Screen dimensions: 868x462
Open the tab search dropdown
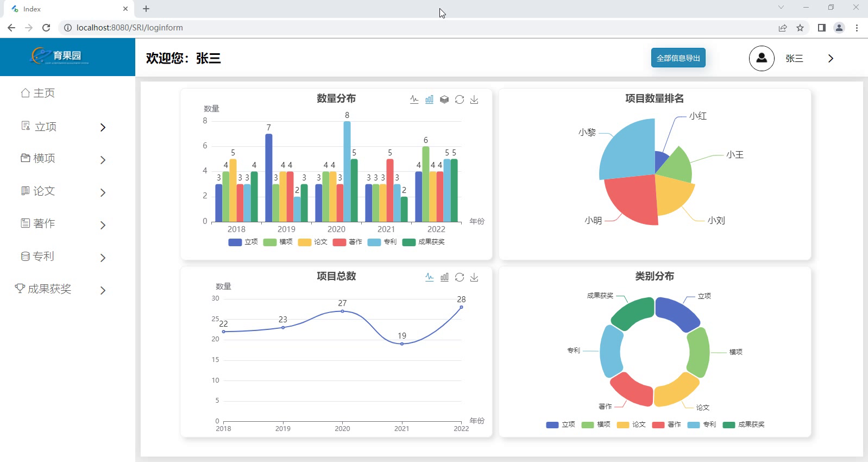pyautogui.click(x=781, y=8)
